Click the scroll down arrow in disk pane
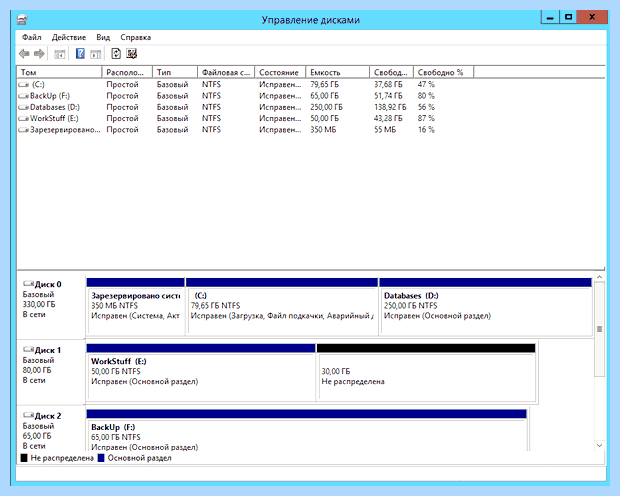 point(599,445)
